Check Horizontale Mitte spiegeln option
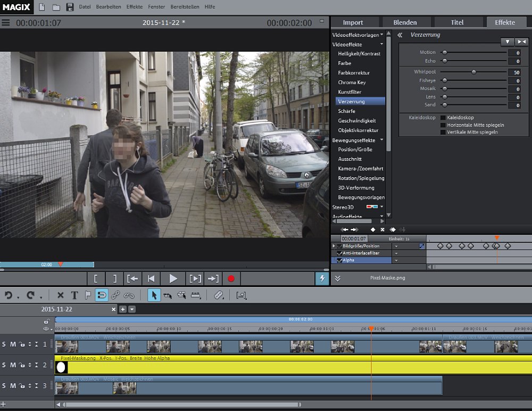Viewport: 532px width, 411px height. [x=443, y=125]
